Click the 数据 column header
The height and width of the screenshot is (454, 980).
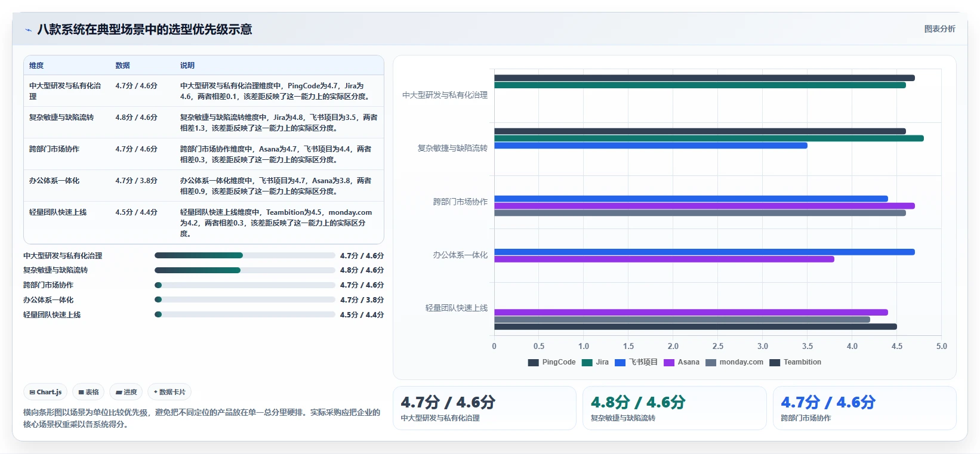click(x=122, y=66)
